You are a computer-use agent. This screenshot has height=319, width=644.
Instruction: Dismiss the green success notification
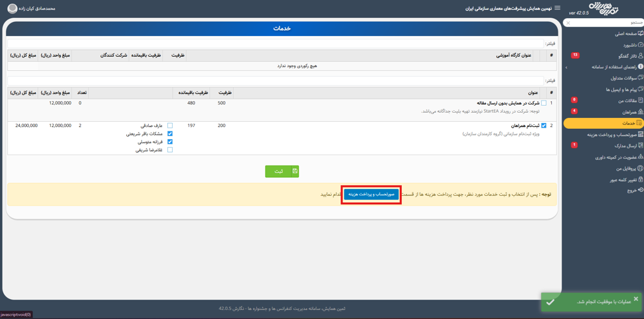[x=635, y=298]
